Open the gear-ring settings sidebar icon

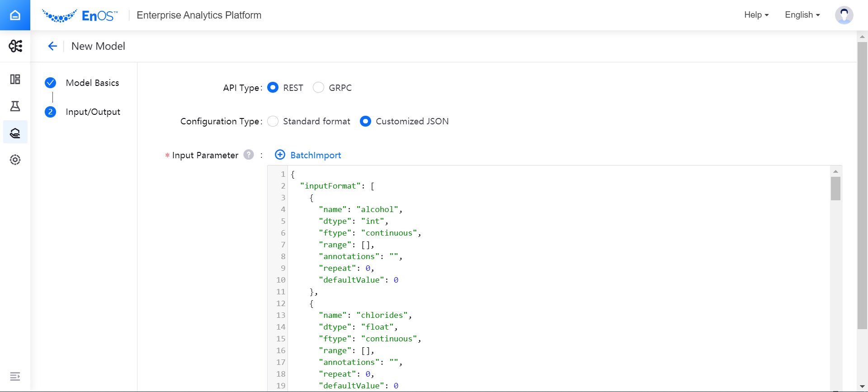point(15,160)
